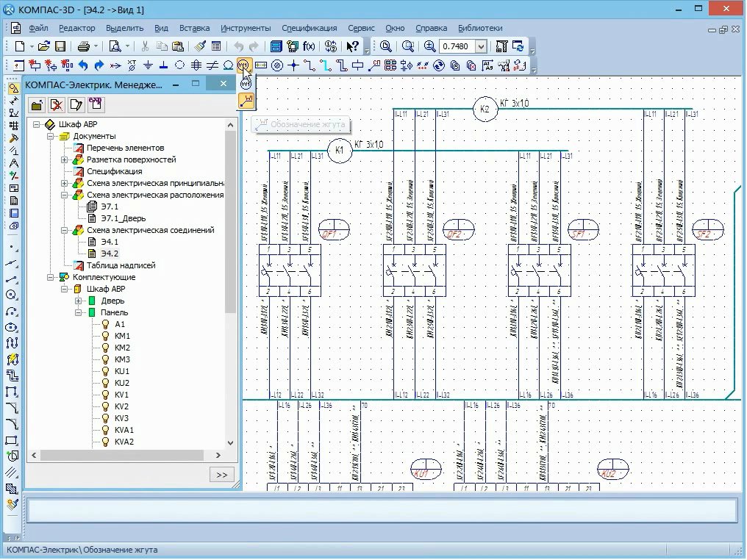This screenshot has width=747, height=560.
Task: Click the open project folder icon in the manager
Action: pos(36,105)
